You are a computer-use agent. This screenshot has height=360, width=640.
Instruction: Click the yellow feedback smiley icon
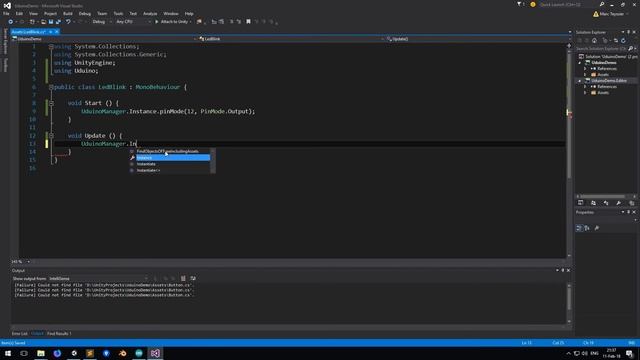(x=533, y=4)
